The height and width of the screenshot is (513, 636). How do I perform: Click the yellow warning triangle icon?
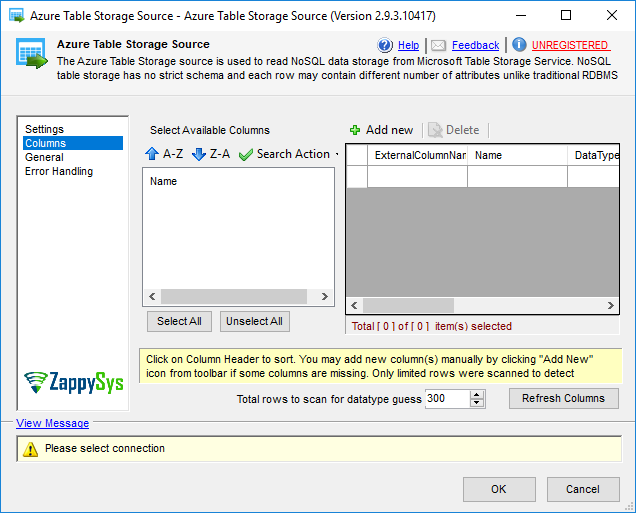(x=30, y=449)
